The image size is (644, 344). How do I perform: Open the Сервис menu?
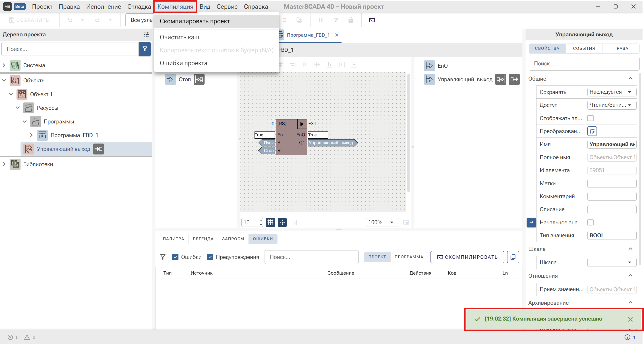pos(227,7)
